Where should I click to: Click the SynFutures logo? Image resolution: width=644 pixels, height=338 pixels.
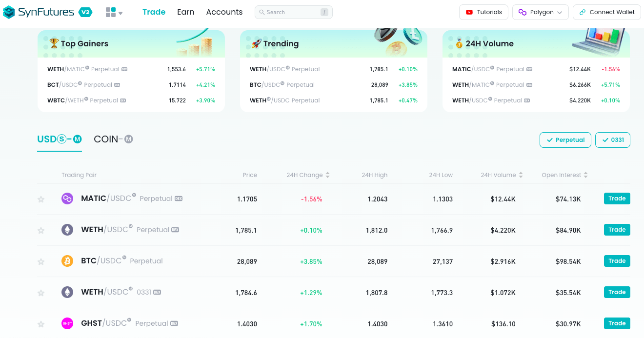39,12
